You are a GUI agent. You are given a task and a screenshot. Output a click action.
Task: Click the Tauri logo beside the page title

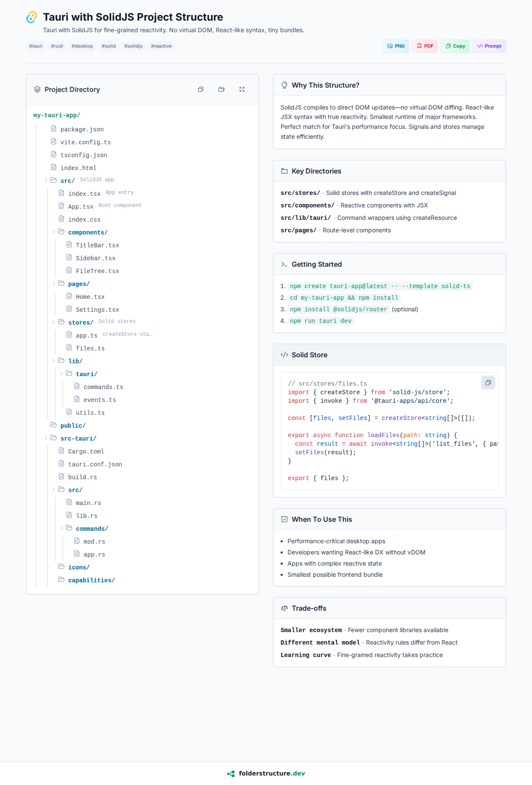point(32,17)
